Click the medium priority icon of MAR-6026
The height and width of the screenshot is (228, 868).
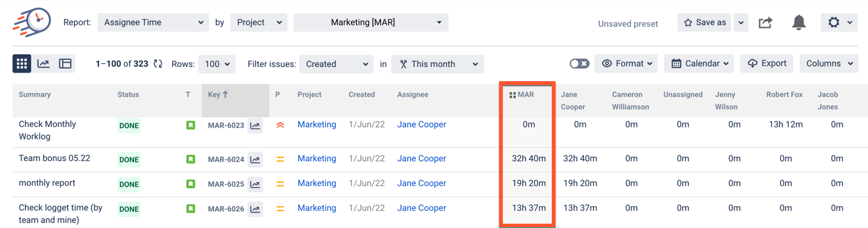280,209
